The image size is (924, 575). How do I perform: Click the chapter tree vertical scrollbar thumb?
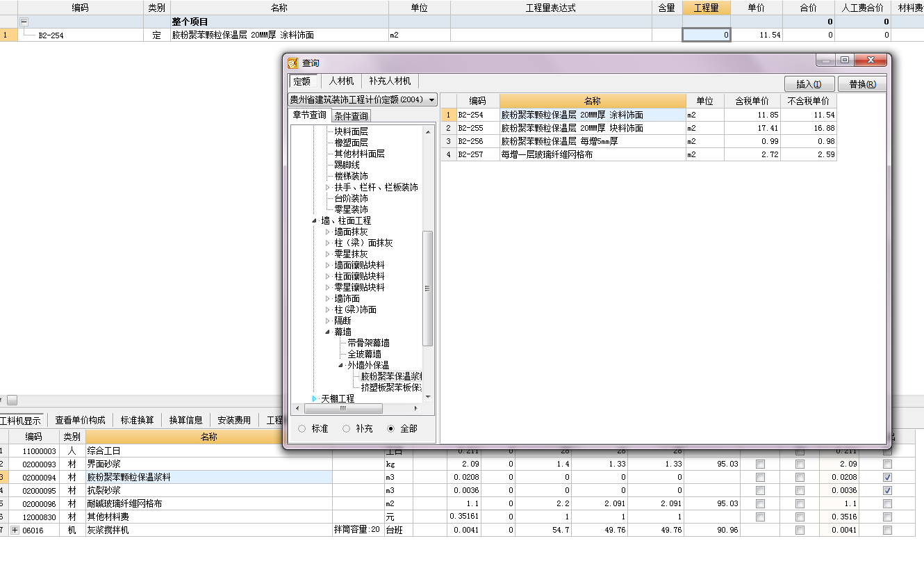coord(427,288)
